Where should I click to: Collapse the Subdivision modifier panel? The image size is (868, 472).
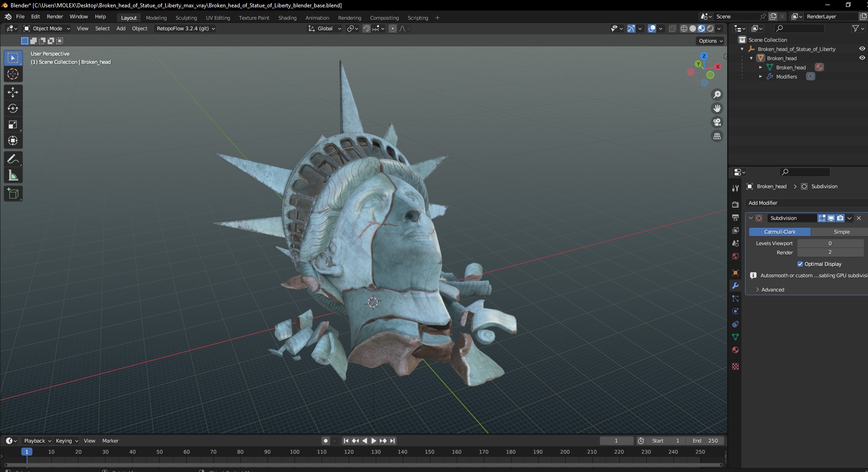(x=751, y=218)
